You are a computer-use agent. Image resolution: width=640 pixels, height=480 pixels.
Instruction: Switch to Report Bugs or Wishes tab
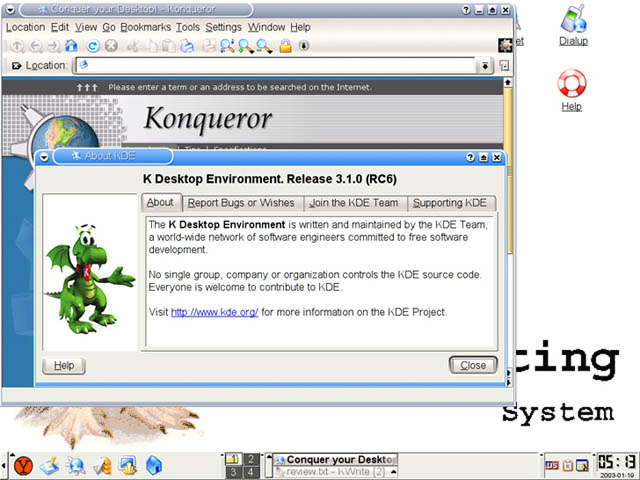click(x=241, y=203)
